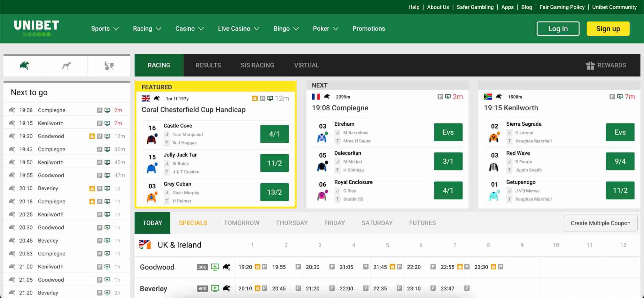
Task: Click the South Africa flag on Kenilworth card
Action: (488, 97)
